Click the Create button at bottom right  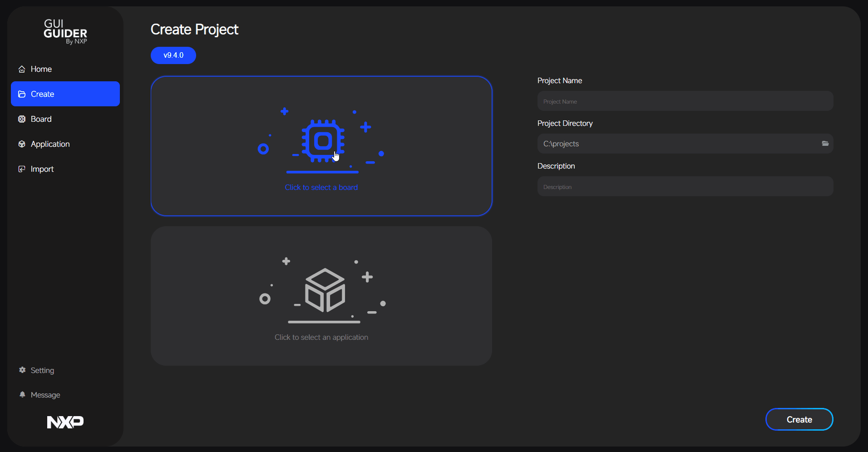pos(799,419)
